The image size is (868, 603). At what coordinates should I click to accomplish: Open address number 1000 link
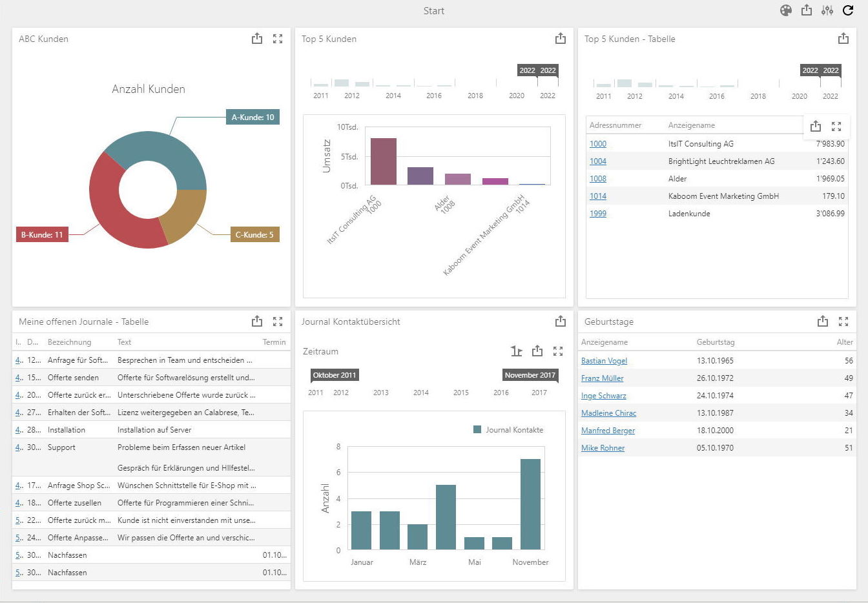[598, 144]
